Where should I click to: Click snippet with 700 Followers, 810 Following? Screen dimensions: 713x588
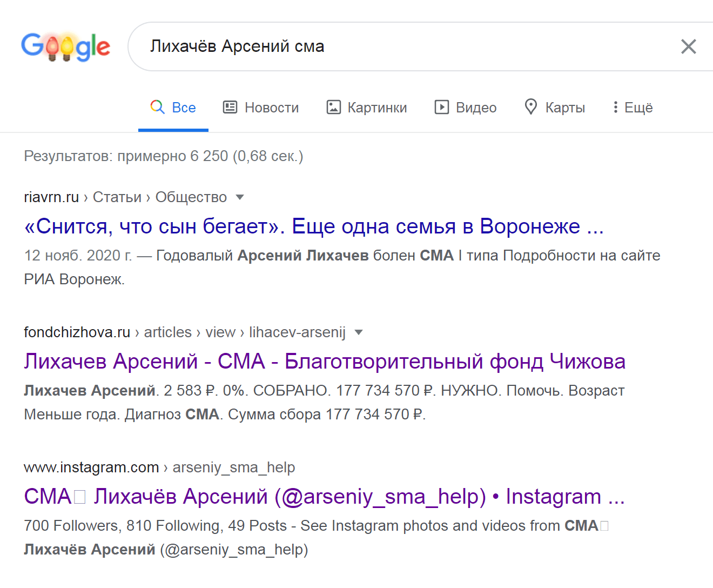[x=316, y=538]
